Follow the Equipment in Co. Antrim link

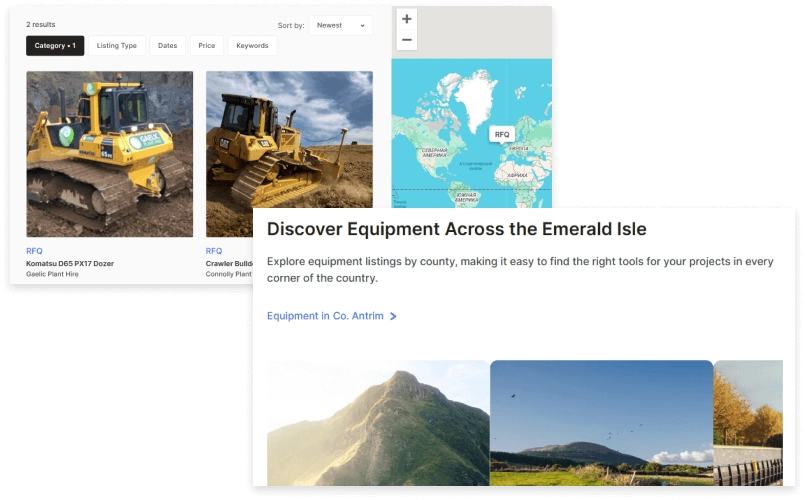(324, 317)
